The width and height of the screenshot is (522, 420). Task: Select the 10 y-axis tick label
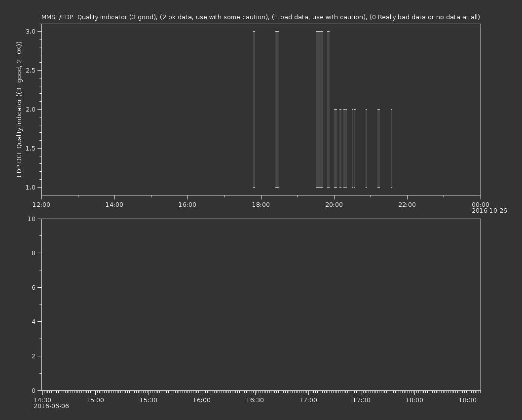coord(32,219)
